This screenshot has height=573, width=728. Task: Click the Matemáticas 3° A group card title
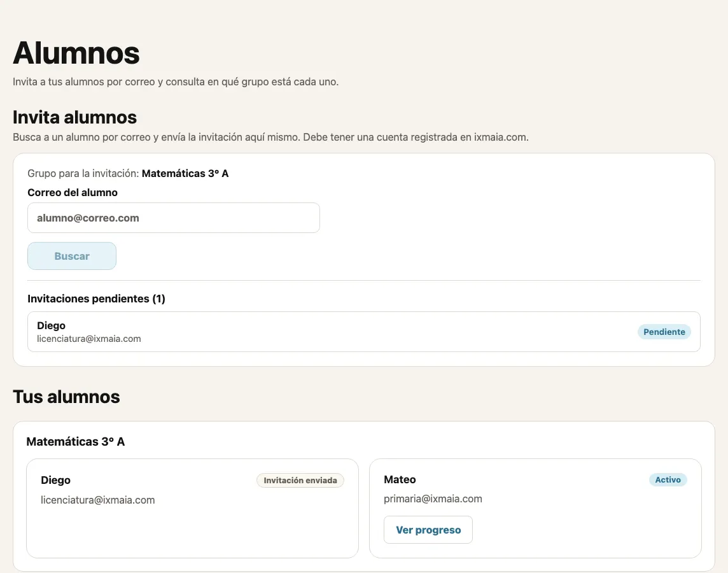click(x=76, y=442)
